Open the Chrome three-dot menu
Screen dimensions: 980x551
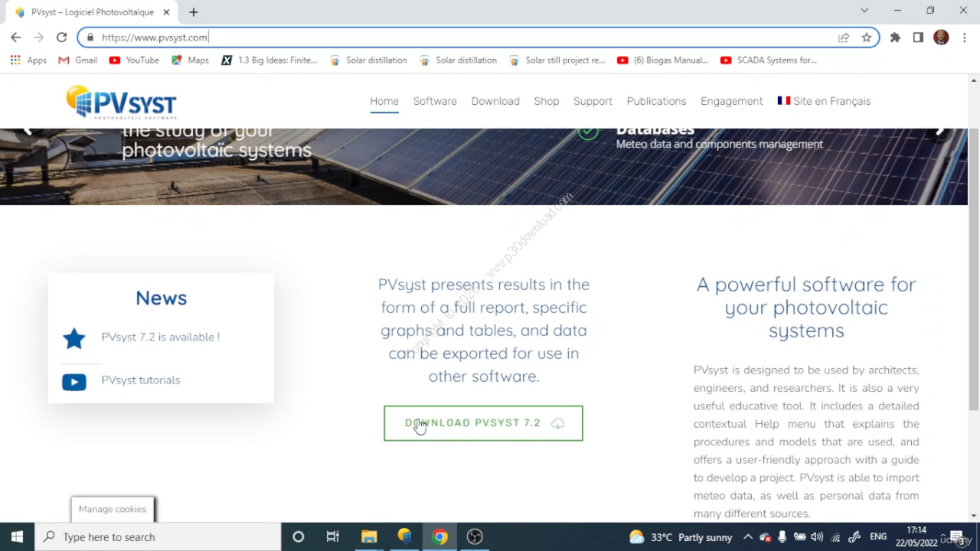tap(964, 37)
